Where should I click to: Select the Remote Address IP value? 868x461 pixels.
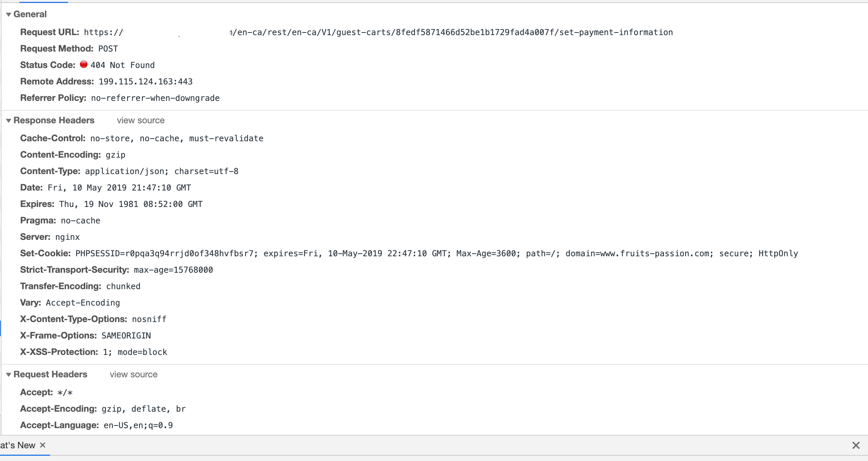(145, 81)
